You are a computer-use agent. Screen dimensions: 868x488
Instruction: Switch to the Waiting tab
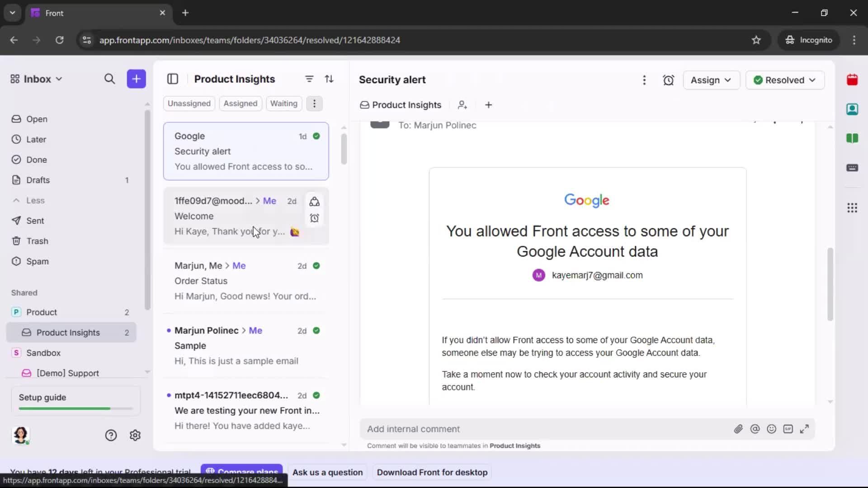[283, 103]
